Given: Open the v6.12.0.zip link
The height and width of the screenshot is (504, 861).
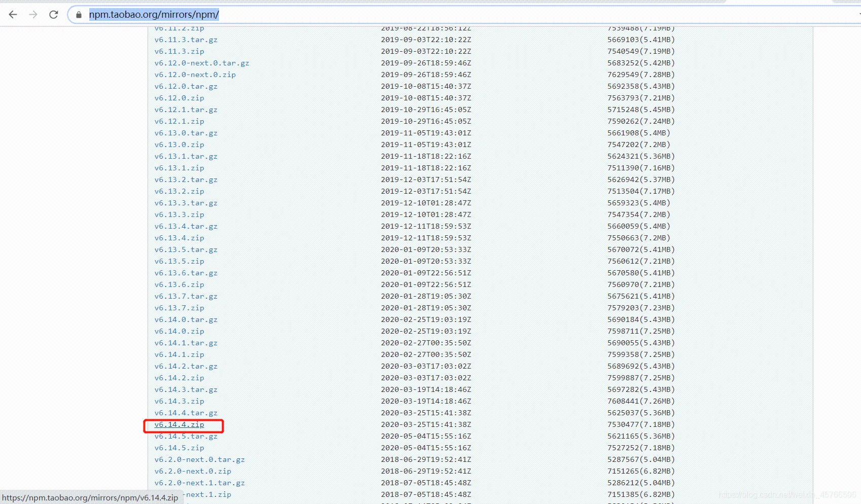Looking at the screenshot, I should pyautogui.click(x=180, y=98).
